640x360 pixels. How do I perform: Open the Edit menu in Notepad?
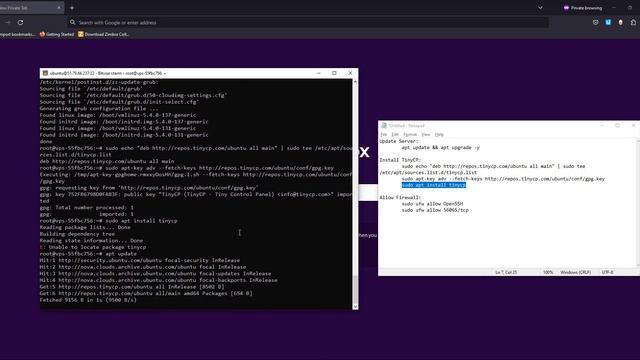click(x=395, y=134)
